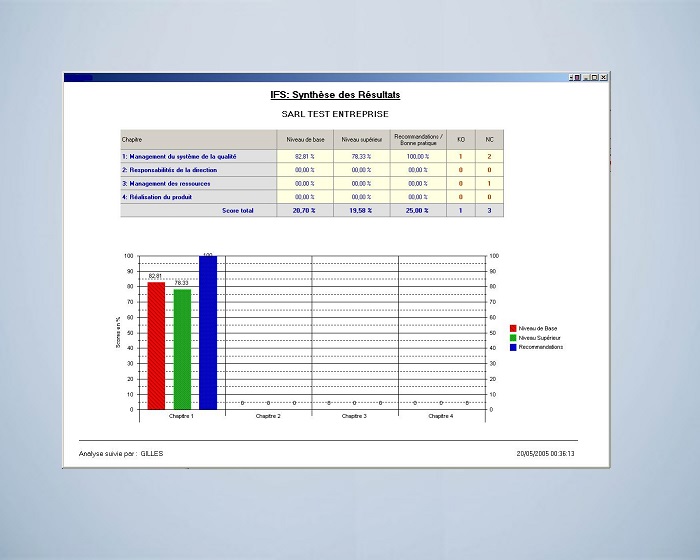Screen dimensions: 700x560
Task: Click the NC value 1 for Management des ressources
Action: tap(489, 183)
